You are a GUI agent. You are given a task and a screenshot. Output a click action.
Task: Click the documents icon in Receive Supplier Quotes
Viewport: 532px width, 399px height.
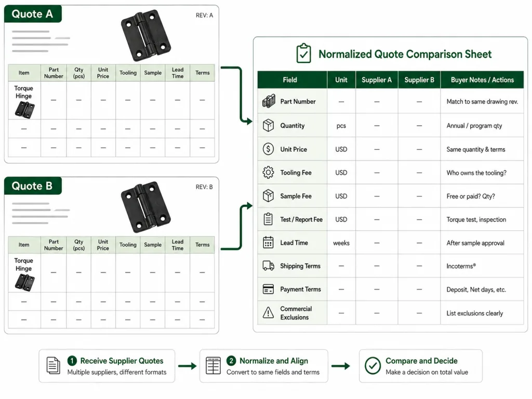(x=54, y=366)
